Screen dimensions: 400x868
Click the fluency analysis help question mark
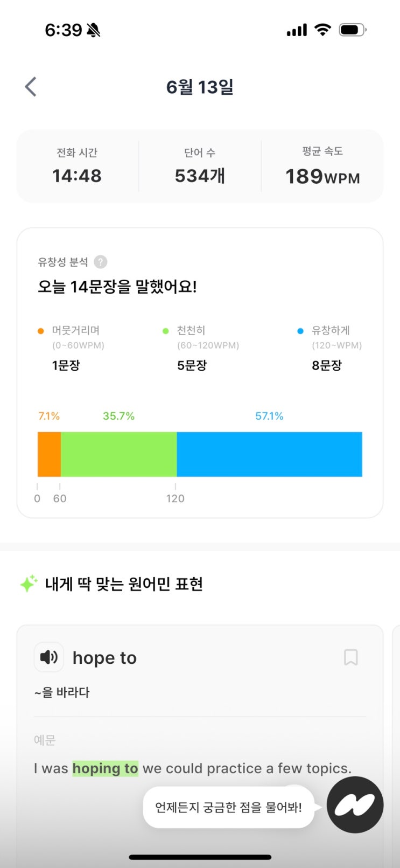(101, 262)
